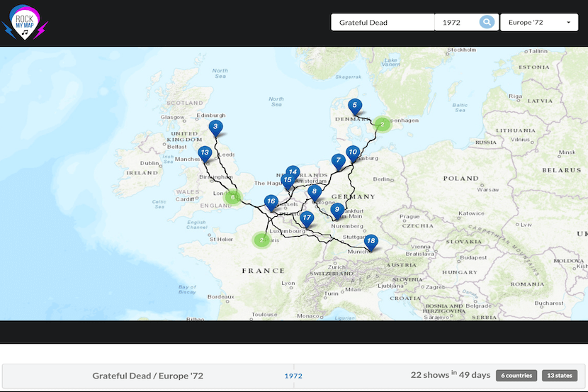Select map pin number 9

(x=337, y=211)
